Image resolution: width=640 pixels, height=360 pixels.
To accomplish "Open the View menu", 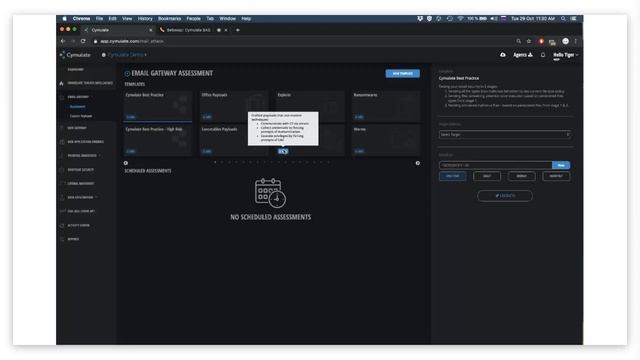I will tap(127, 19).
